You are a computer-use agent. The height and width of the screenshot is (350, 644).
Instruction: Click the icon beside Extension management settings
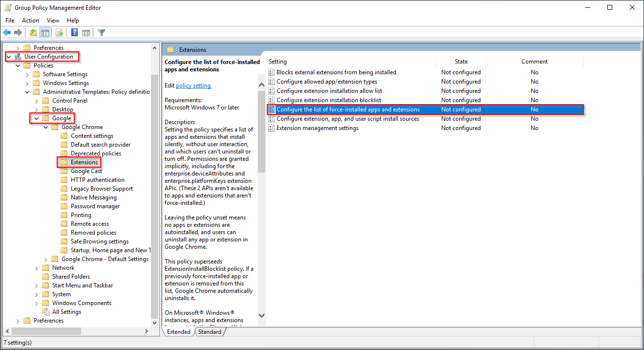click(x=272, y=128)
